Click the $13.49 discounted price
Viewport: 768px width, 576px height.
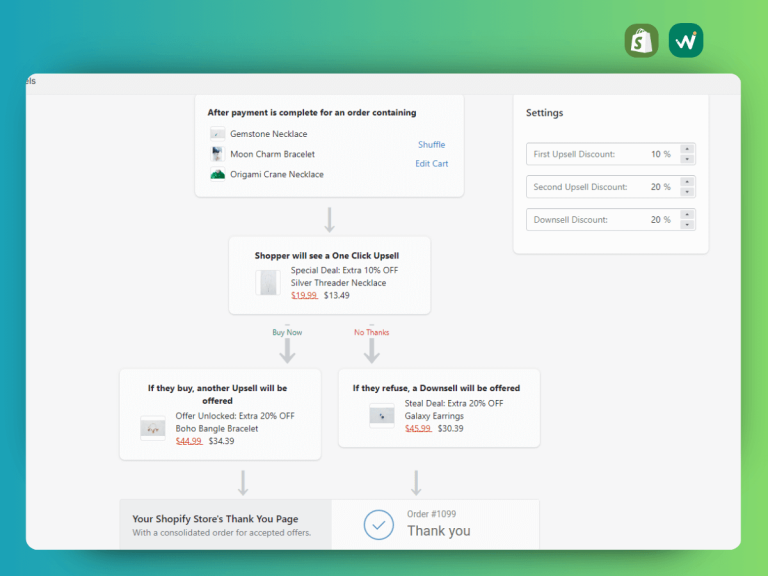coord(336,295)
